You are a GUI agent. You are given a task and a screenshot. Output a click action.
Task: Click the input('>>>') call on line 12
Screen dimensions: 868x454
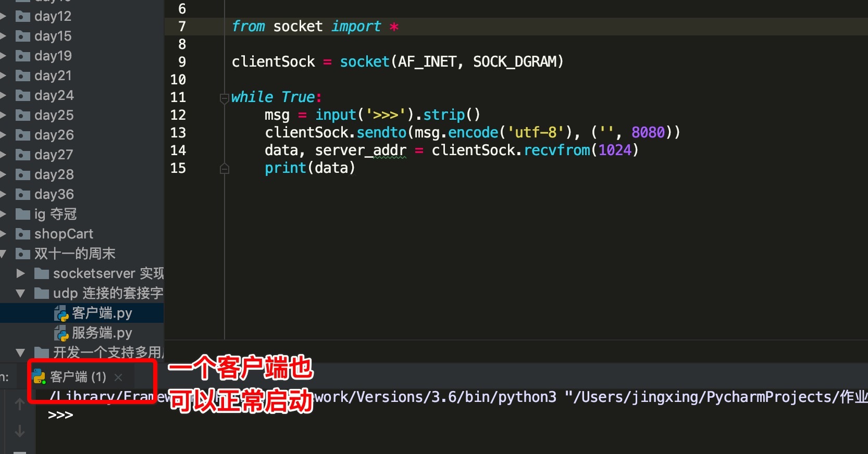point(365,115)
